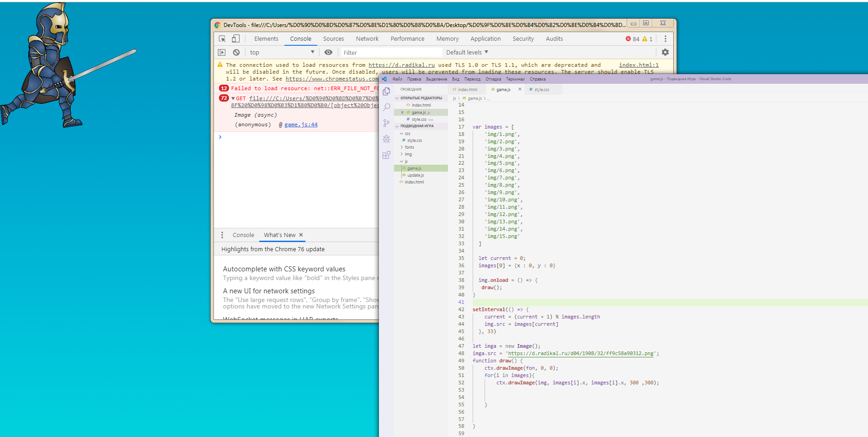
Task: Clear console with the ban icon
Action: click(x=236, y=53)
